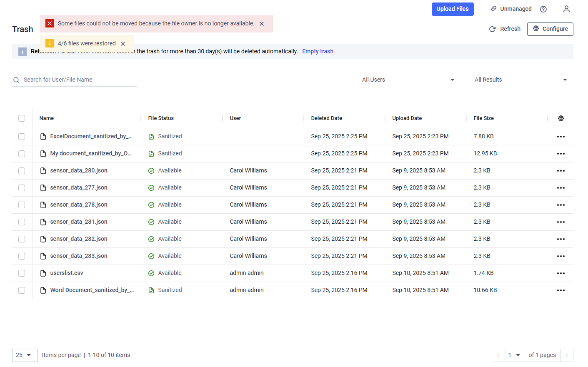The height and width of the screenshot is (367, 588).
Task: Select checkbox for sensor_data_277.json
Action: 22,188
